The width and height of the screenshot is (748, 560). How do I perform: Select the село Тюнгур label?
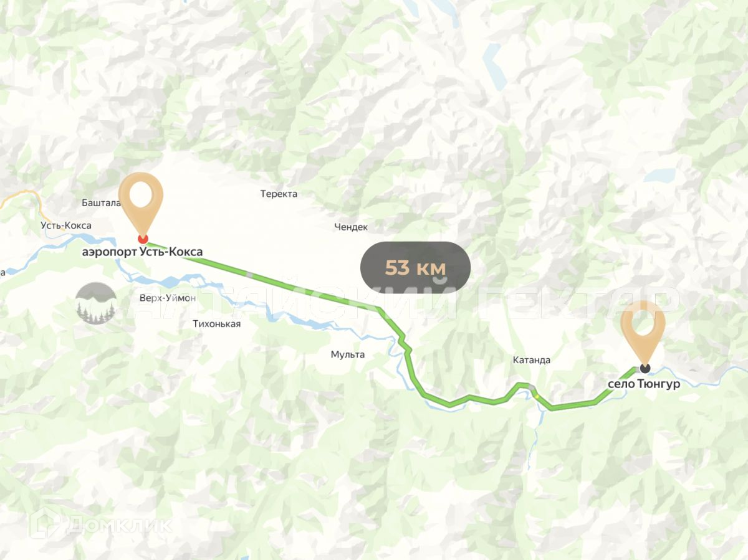click(x=644, y=384)
